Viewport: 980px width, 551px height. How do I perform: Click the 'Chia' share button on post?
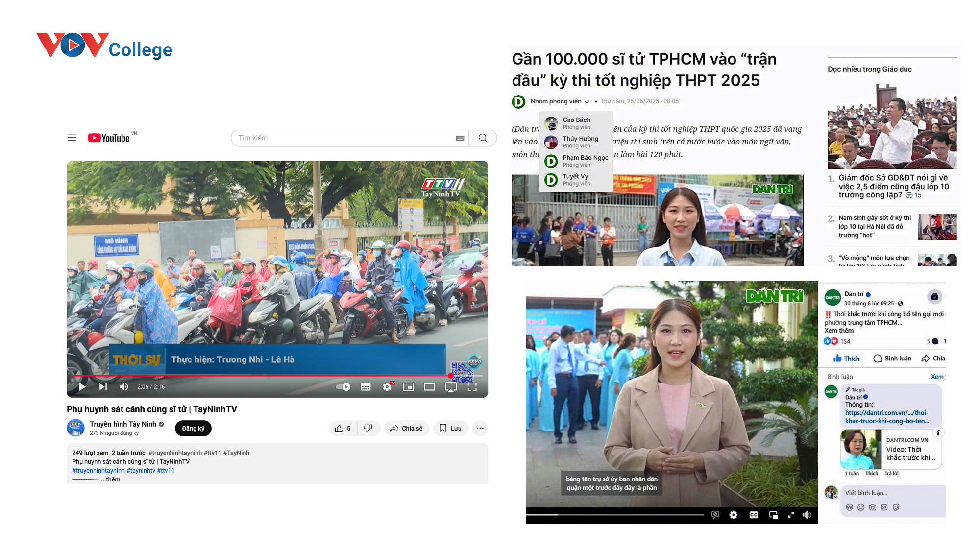pos(933,359)
